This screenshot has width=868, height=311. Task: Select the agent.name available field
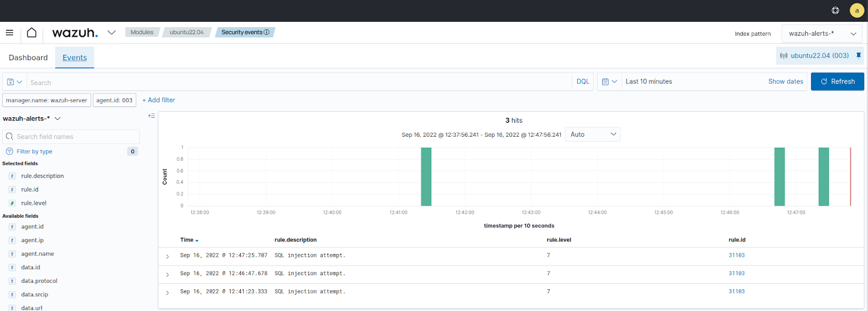point(37,254)
